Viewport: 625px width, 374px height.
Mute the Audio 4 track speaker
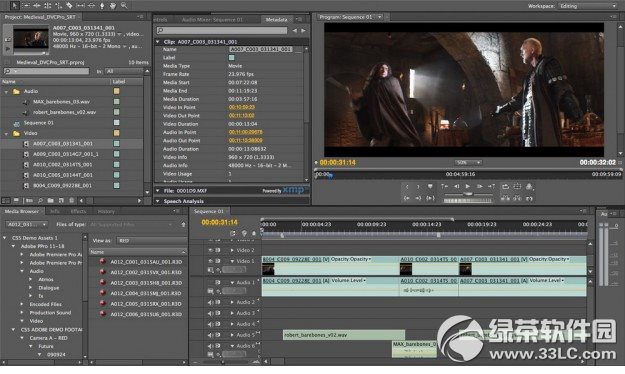211,324
